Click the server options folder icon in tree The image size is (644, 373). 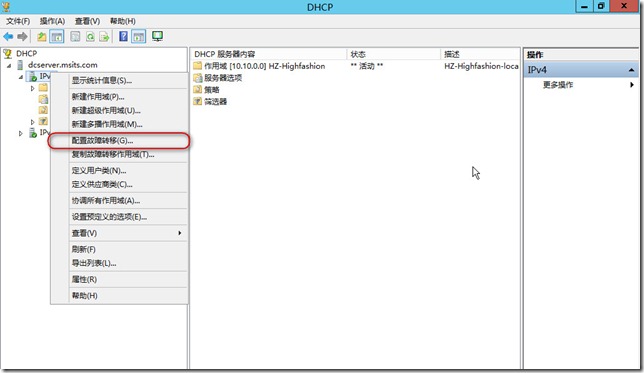coord(43,99)
